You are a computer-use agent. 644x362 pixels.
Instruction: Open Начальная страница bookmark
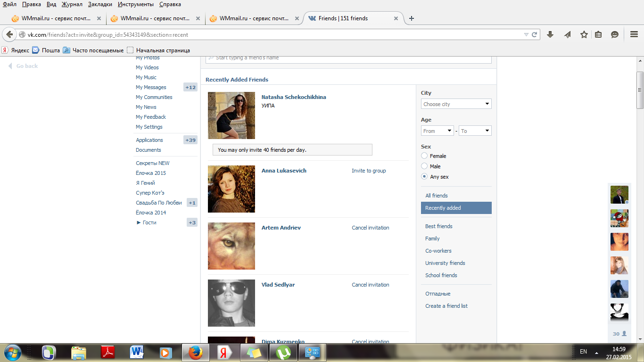[158, 50]
